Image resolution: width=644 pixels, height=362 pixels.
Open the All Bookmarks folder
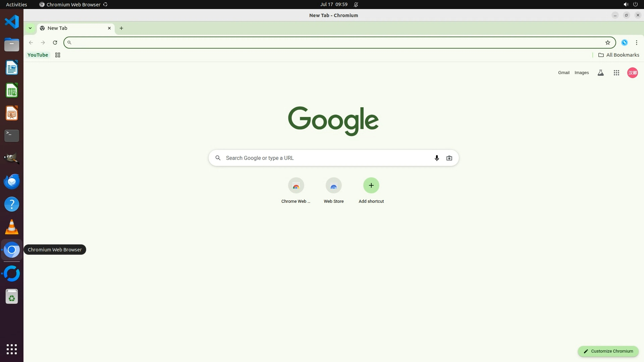(619, 55)
